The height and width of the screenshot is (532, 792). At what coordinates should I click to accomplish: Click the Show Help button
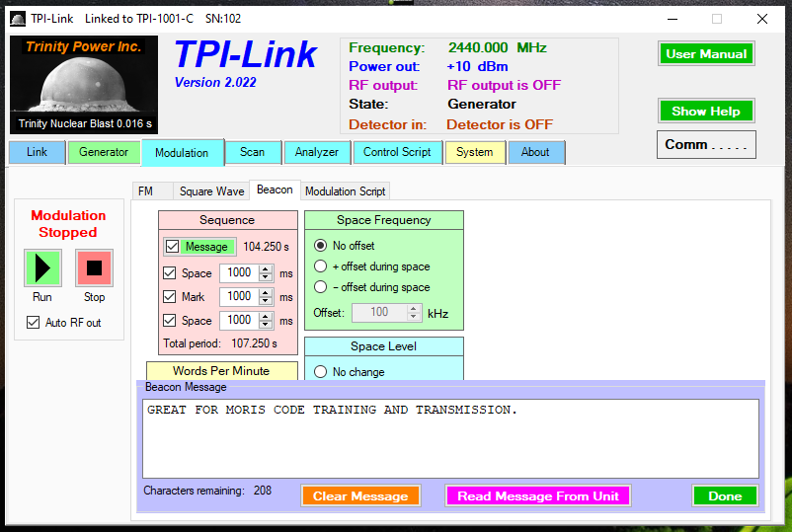click(706, 112)
